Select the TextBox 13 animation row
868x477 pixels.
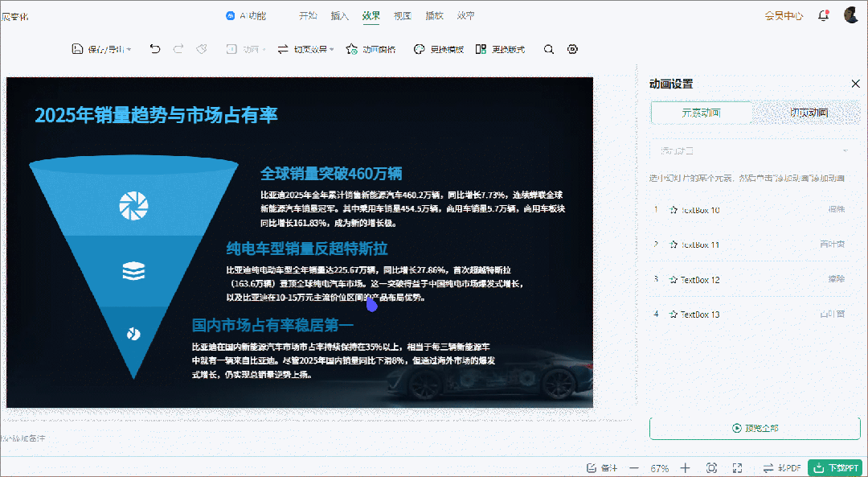point(750,315)
